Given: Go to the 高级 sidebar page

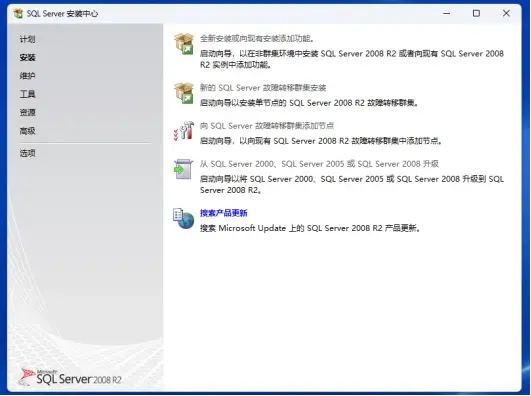Looking at the screenshot, I should 27,131.
